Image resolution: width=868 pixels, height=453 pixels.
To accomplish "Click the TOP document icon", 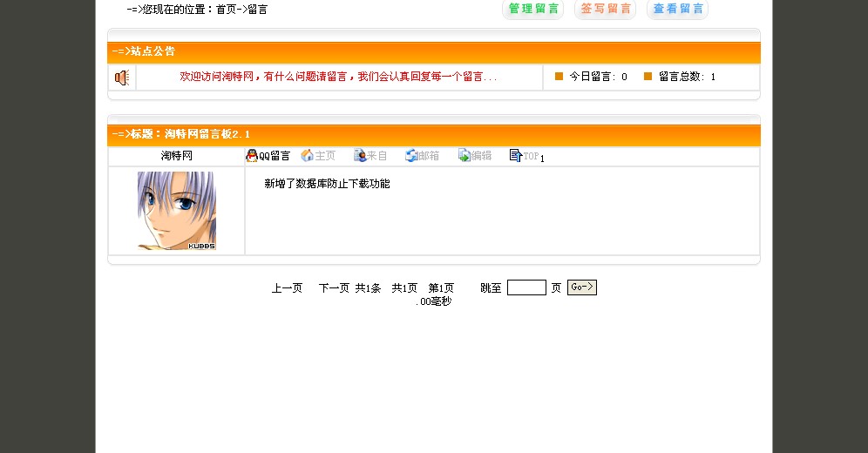I will (x=515, y=155).
